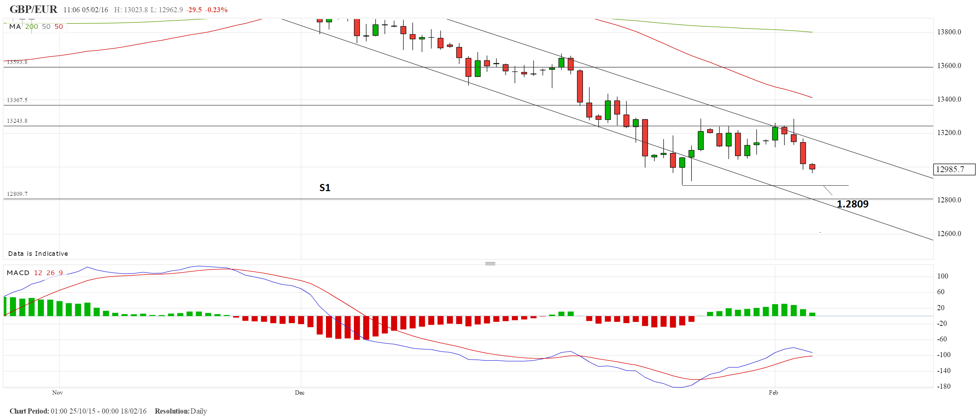
Task: Click the grey 50 MA period label
Action: point(46,27)
